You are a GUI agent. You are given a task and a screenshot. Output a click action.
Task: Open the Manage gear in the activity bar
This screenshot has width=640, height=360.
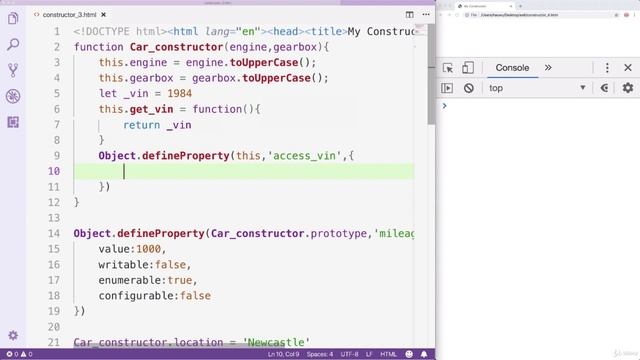pos(13,335)
